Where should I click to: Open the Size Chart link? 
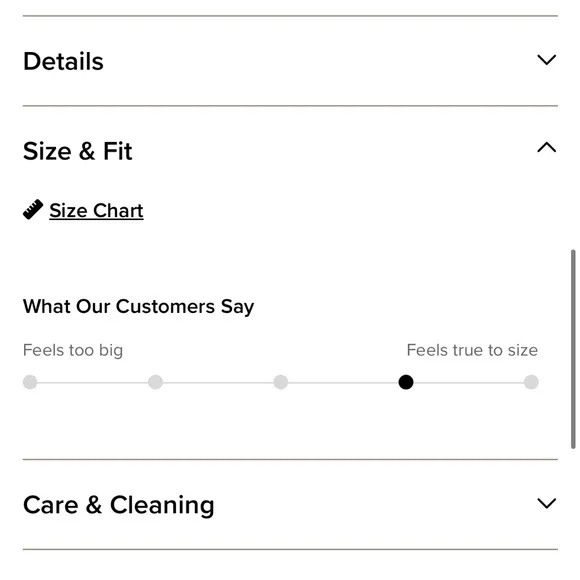(x=96, y=211)
